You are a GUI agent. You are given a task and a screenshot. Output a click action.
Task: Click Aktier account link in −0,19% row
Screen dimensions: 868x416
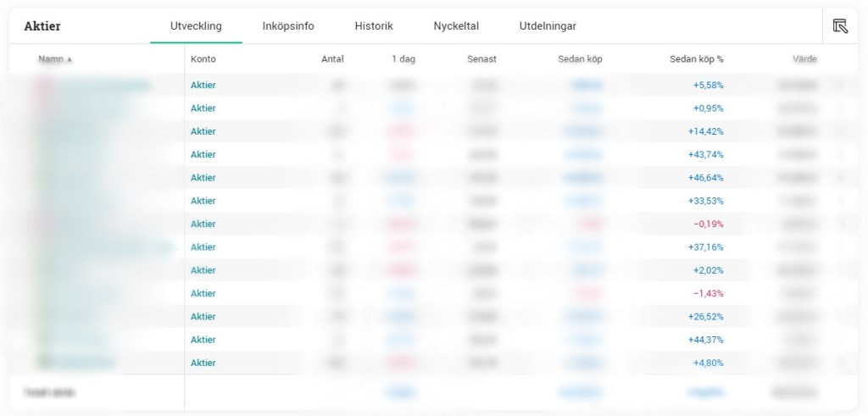pyautogui.click(x=203, y=225)
